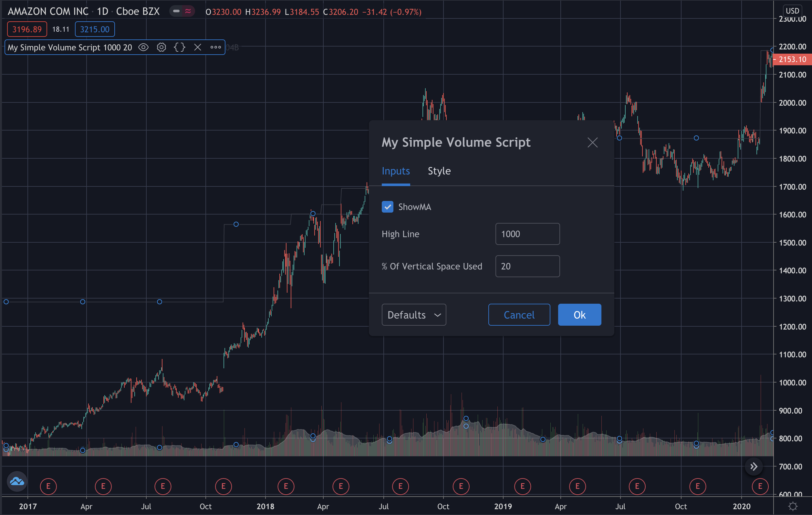Image resolution: width=812 pixels, height=515 pixels.
Task: Click the 18.11 spread value
Action: (61, 29)
